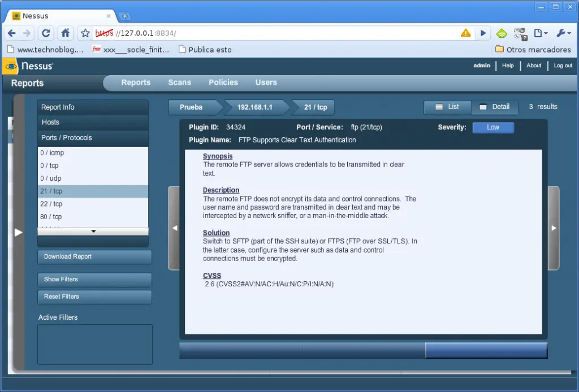Click the Download Report button
Viewport: 579px width, 392px height.
[94, 257]
